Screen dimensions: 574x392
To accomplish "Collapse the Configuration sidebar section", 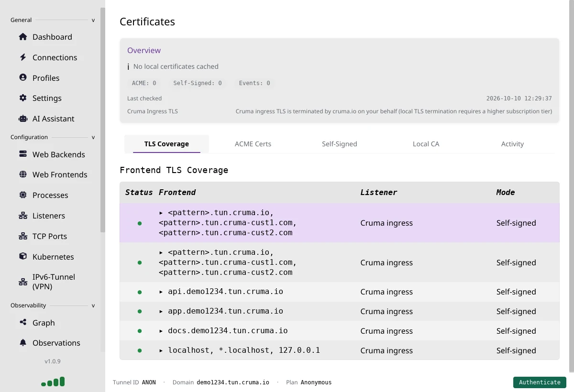I will point(93,137).
